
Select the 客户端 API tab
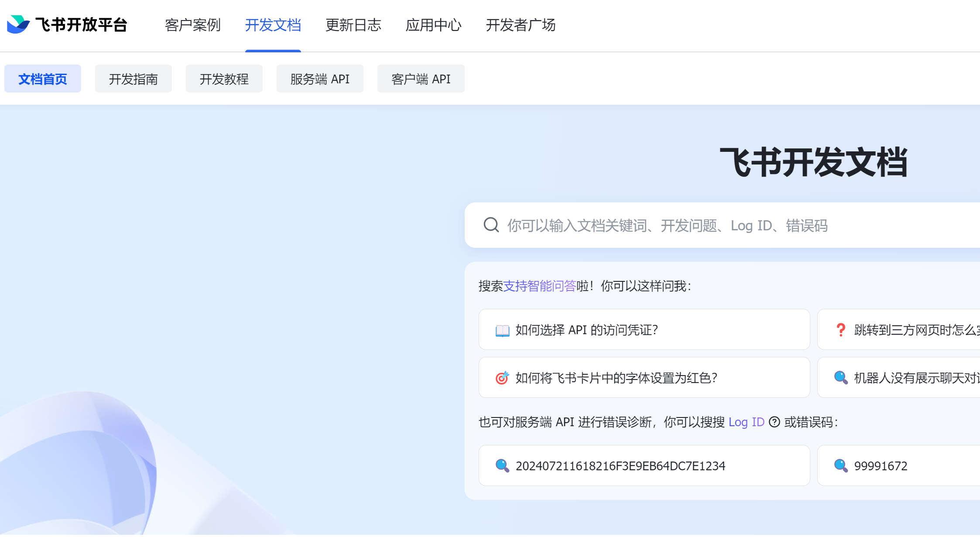(421, 79)
